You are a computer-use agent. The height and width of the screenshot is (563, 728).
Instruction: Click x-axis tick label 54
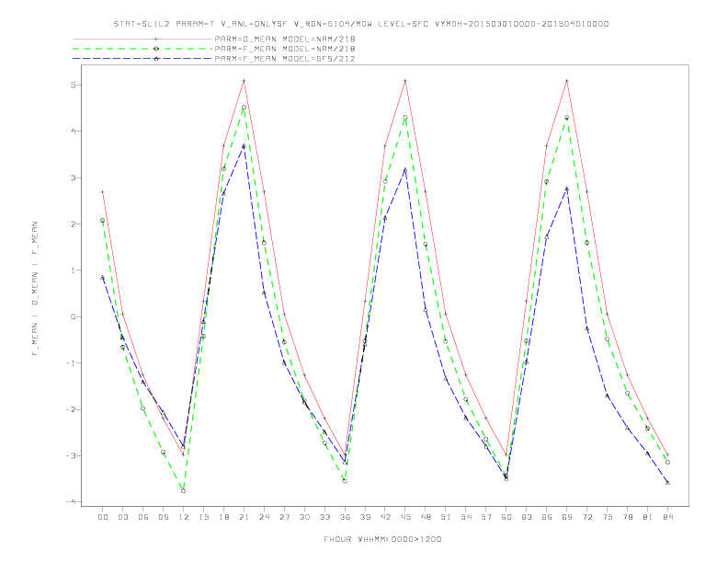pyautogui.click(x=466, y=517)
